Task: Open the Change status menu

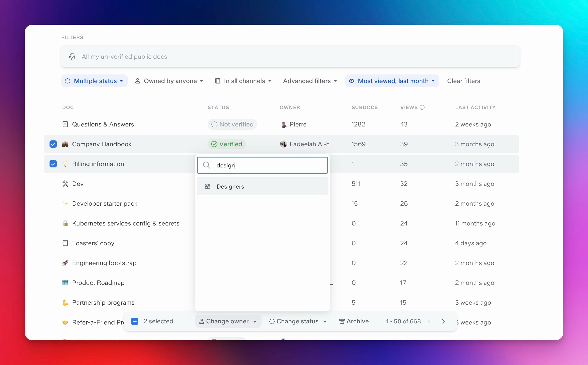Action: pos(298,321)
